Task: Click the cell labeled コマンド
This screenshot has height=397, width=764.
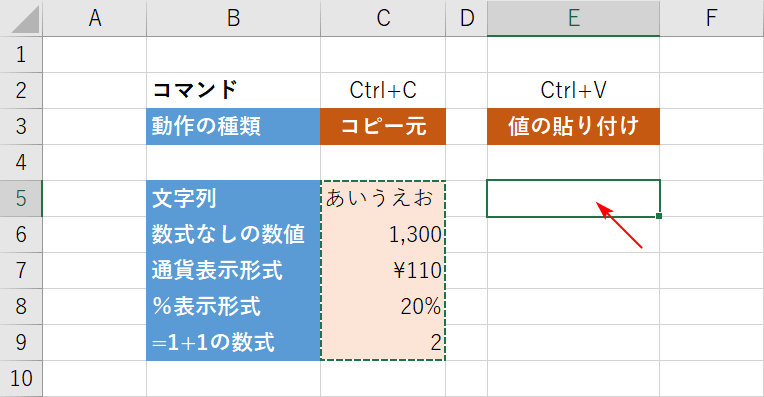Action: (x=233, y=91)
